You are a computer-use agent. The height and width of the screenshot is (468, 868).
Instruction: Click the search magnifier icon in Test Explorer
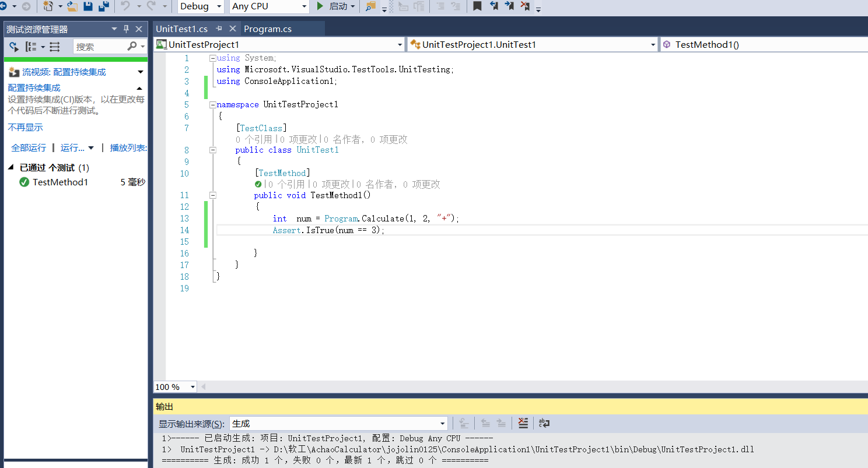pos(132,47)
